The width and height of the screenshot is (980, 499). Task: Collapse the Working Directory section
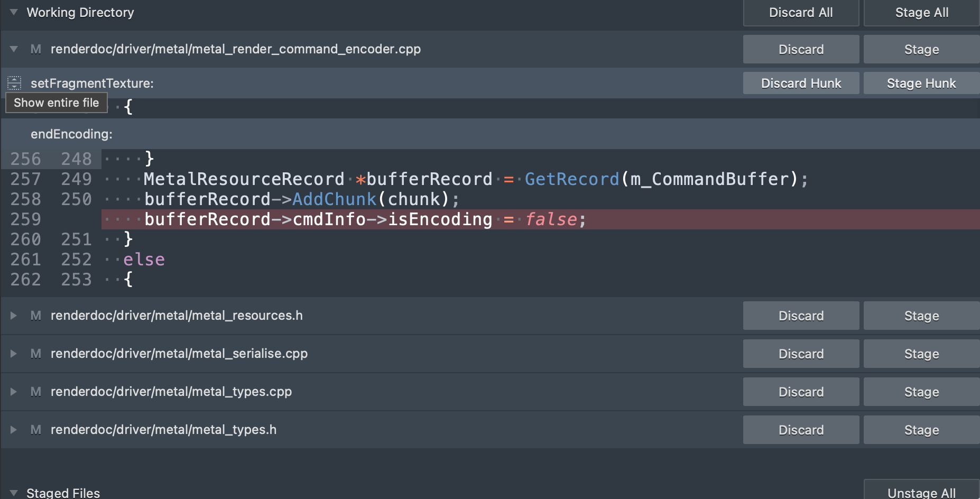[13, 12]
